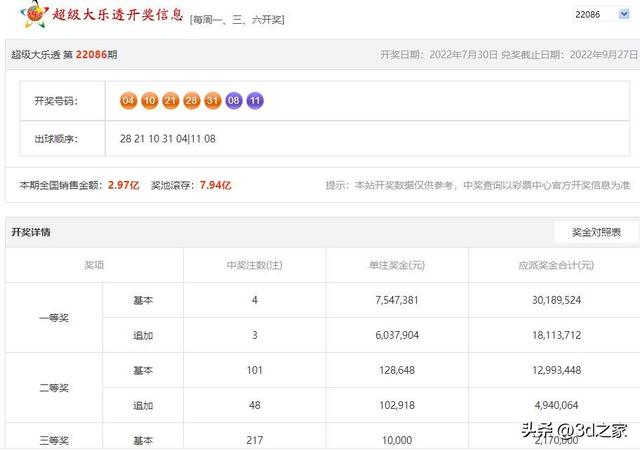Image resolution: width=640 pixels, height=451 pixels.
Task: Click the draw date 2022年7月30日 text
Action: coord(463,55)
